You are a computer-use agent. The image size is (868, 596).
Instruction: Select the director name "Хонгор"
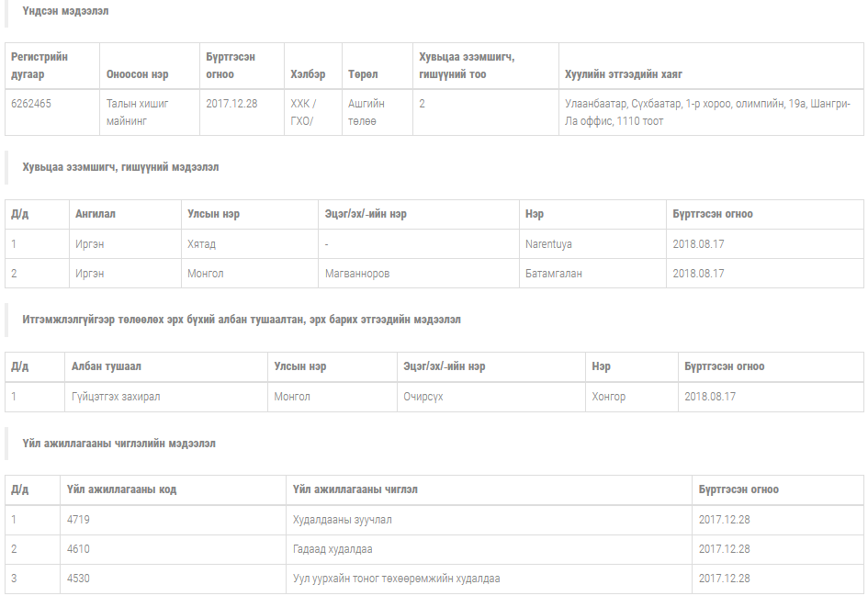608,397
